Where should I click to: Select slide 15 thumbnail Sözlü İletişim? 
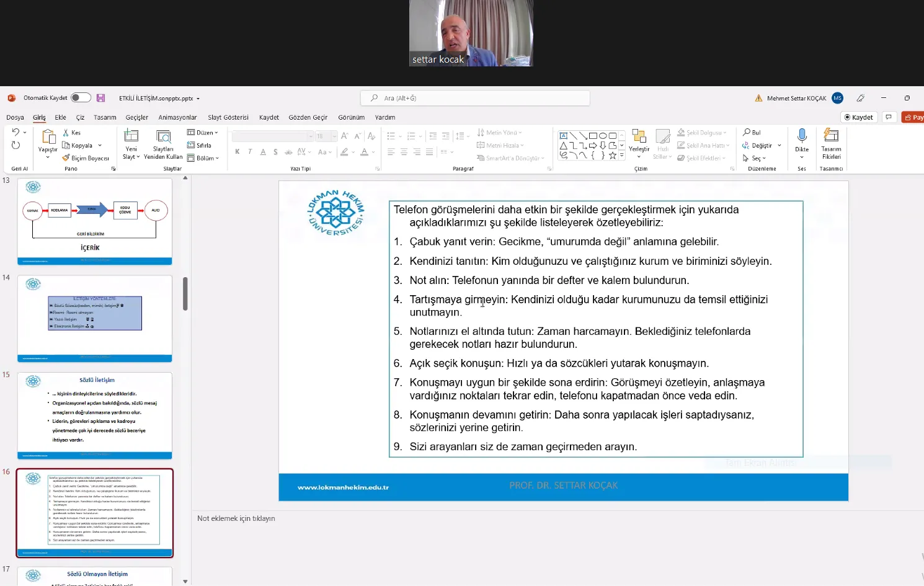tap(94, 415)
